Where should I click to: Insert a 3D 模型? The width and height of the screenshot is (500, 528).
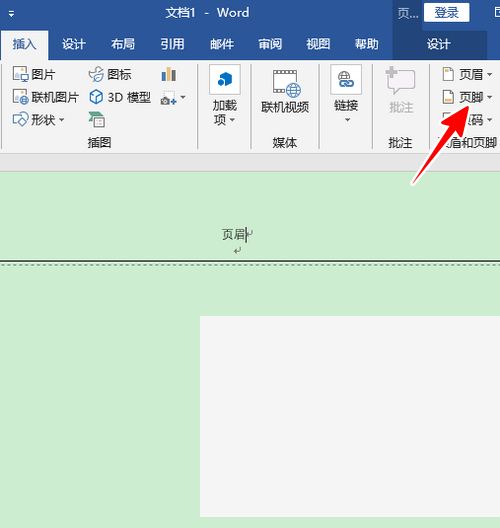120,97
